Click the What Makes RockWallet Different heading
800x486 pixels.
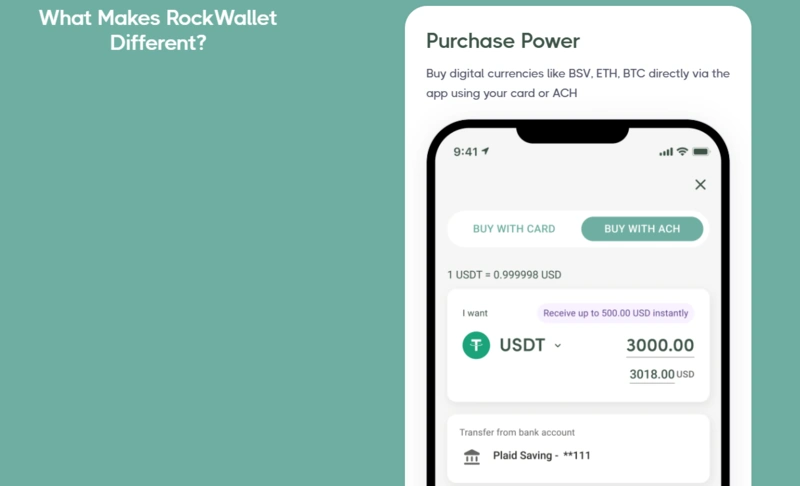tap(158, 31)
